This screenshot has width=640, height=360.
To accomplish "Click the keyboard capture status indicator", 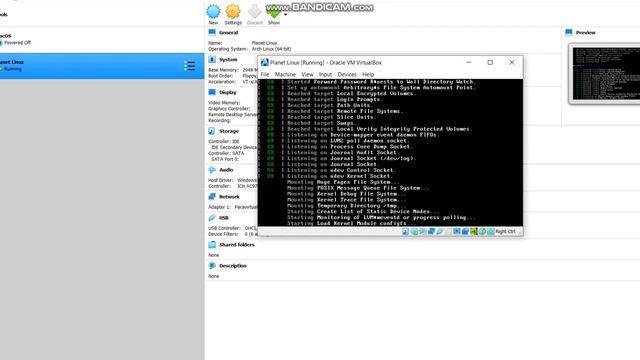I will (x=491, y=231).
